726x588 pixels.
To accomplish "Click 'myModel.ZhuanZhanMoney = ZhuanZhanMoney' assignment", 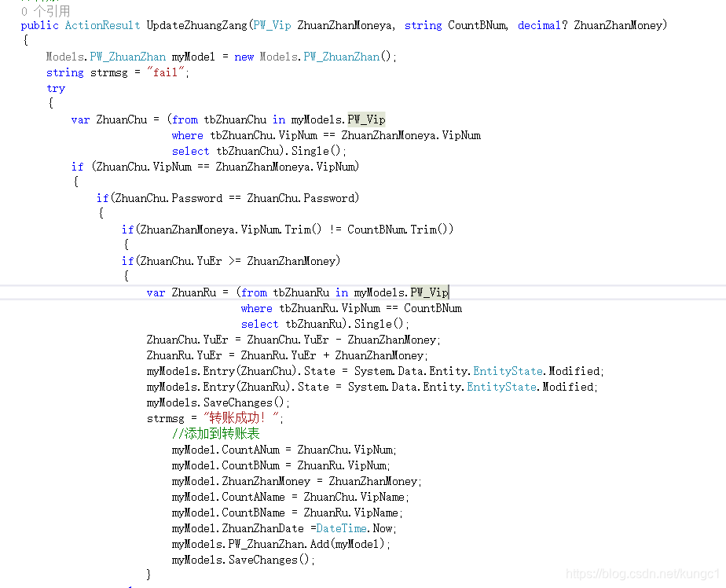I will coord(296,481).
